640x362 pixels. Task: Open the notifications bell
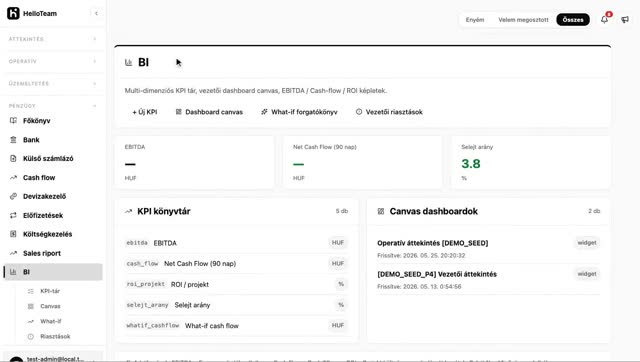tap(604, 19)
